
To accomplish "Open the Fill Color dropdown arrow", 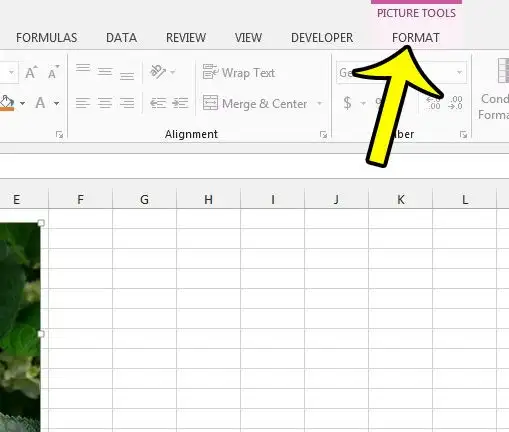I will tap(22, 103).
